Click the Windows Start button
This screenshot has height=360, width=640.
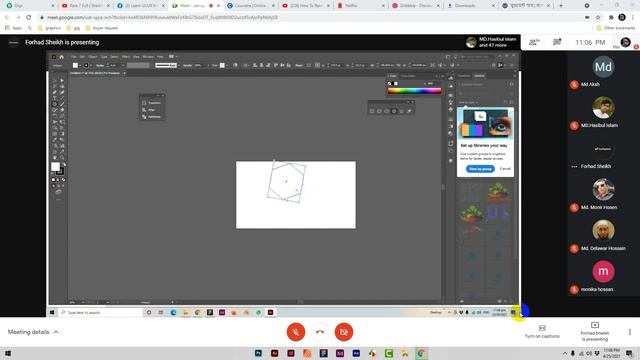tap(8, 353)
